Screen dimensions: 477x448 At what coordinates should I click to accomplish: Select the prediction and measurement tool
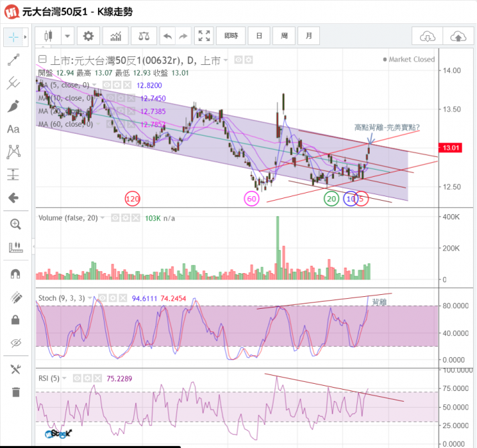pyautogui.click(x=13, y=175)
